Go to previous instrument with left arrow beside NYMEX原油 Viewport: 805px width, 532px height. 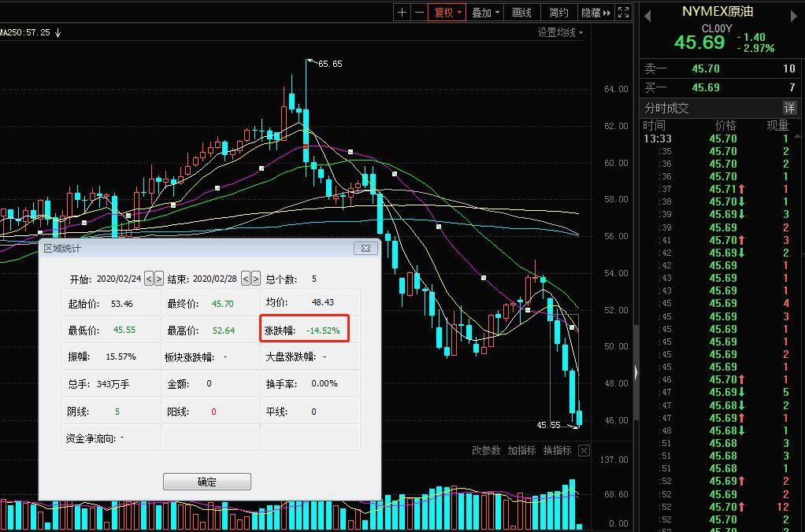click(x=647, y=17)
